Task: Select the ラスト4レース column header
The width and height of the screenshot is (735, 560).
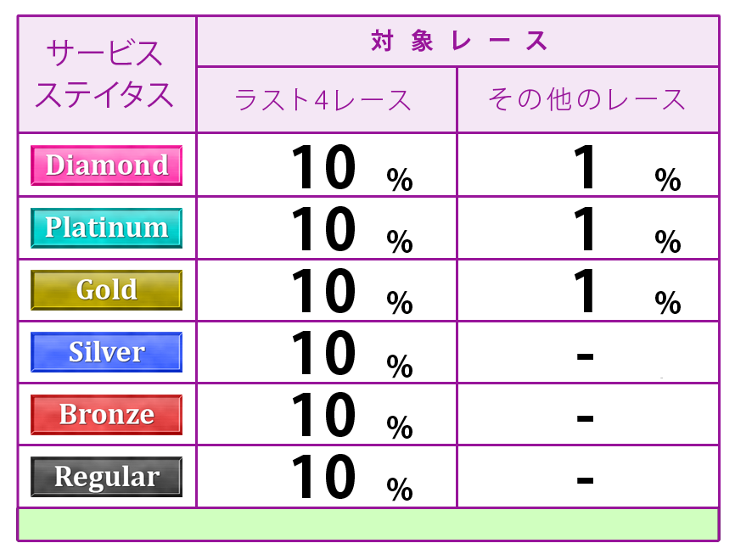Action: tap(327, 100)
